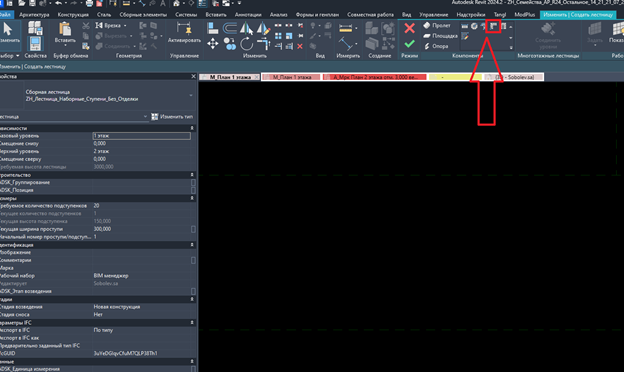Screen dimensions: 624x372
Task: Open the ModPlus ribbon tab
Action: pyautogui.click(x=525, y=15)
